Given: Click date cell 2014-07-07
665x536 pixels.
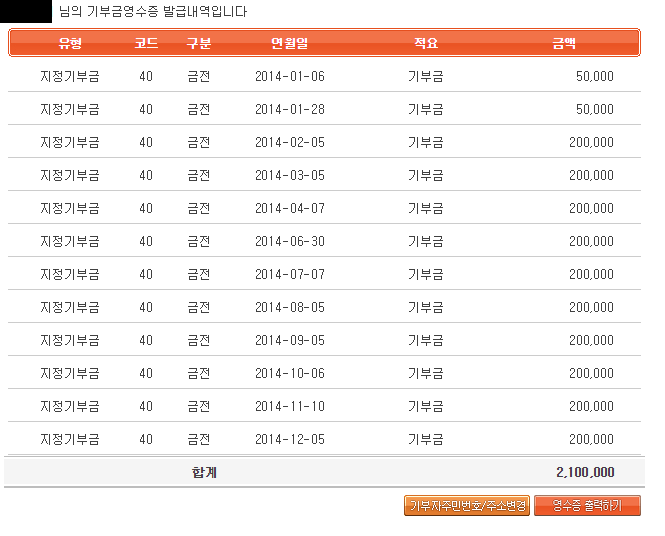Looking at the screenshot, I should [290, 275].
